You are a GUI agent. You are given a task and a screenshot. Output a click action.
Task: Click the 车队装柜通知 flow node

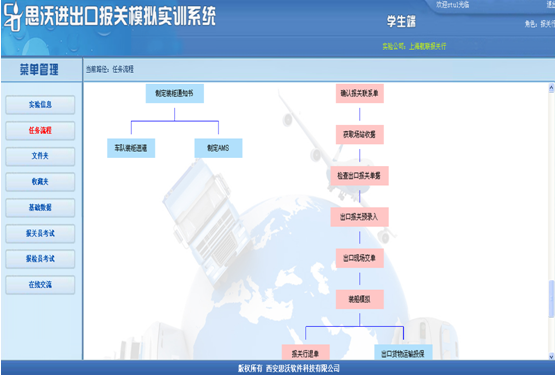click(x=131, y=148)
